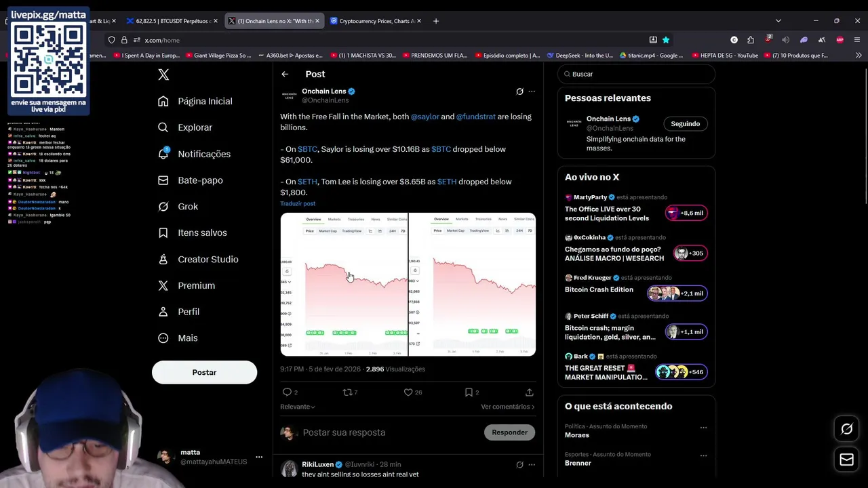Open Explorar in the sidebar
The height and width of the screenshot is (488, 868).
[x=184, y=127]
